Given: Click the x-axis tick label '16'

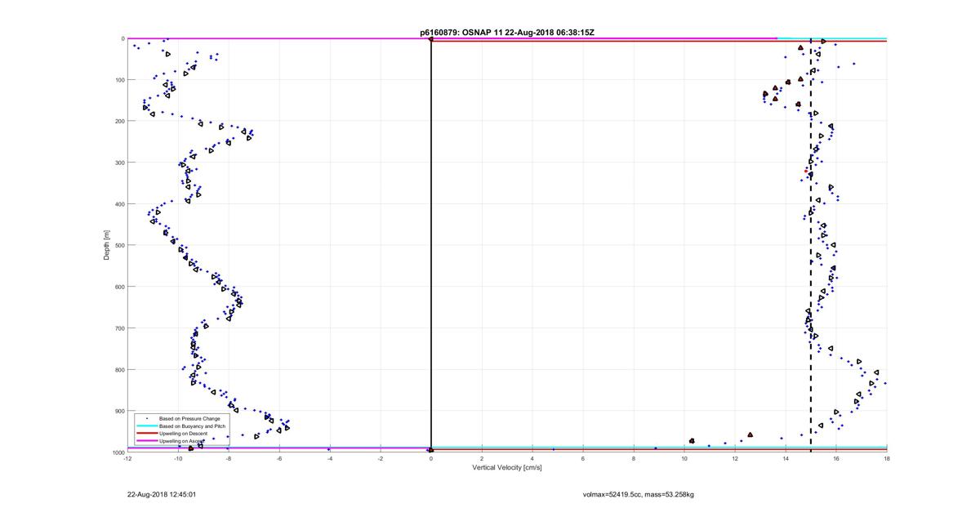Looking at the screenshot, I should click(836, 458).
